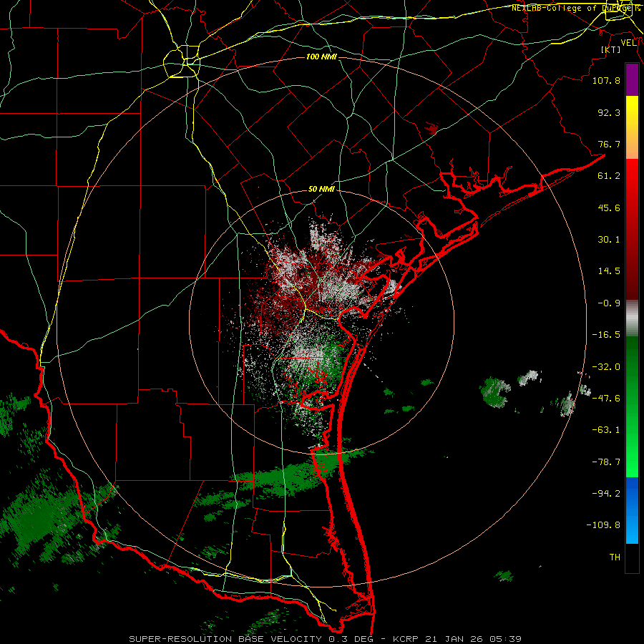Click the -78.7 velocity scale value
This screenshot has width=644, height=644.
[x=606, y=462]
